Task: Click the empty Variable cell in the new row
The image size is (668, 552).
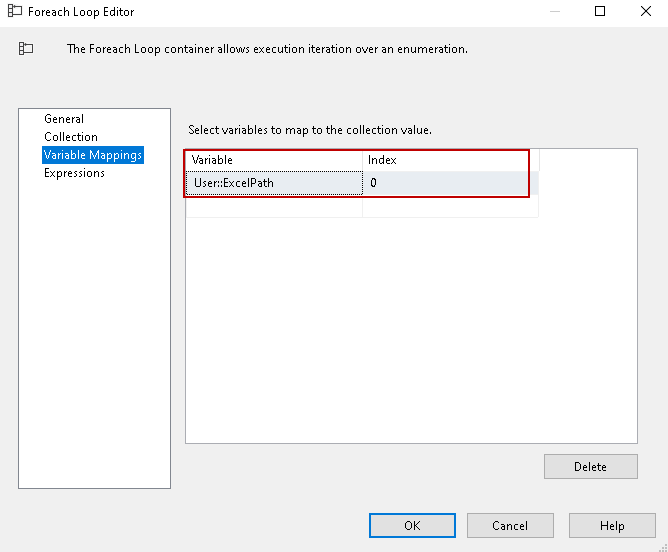Action: 274,208
